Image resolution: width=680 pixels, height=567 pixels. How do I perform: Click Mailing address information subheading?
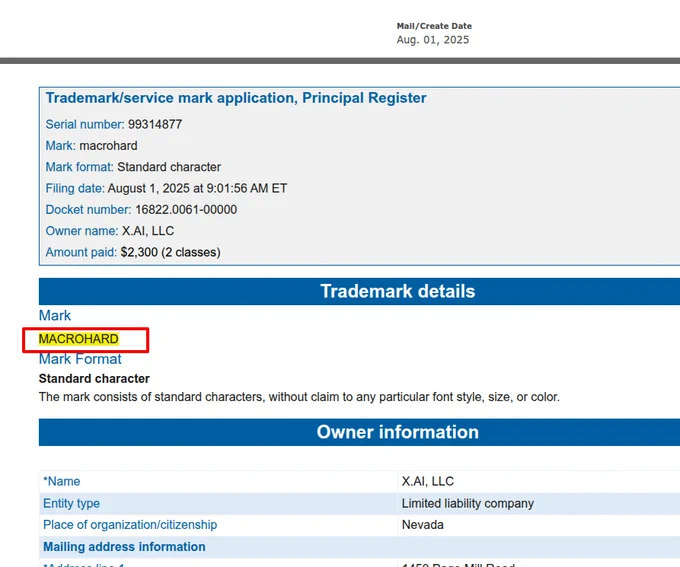(x=124, y=547)
